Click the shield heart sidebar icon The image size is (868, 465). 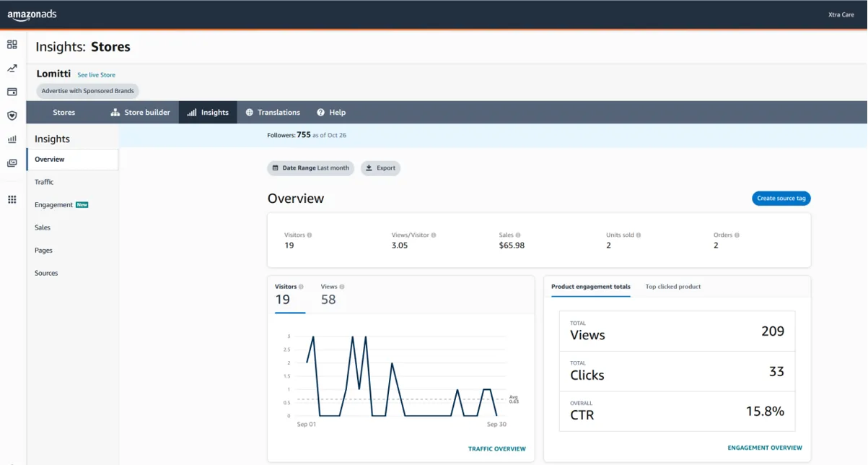(x=12, y=116)
